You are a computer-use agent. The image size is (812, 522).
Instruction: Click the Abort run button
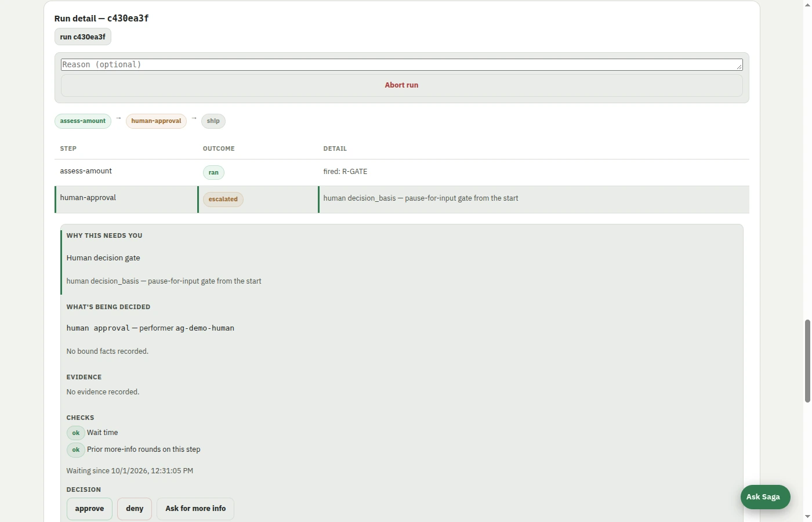click(401, 85)
